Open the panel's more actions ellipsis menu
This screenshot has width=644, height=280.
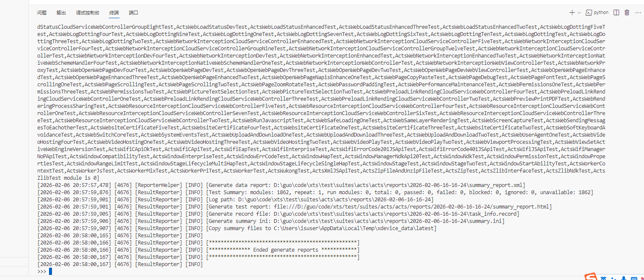638,13
